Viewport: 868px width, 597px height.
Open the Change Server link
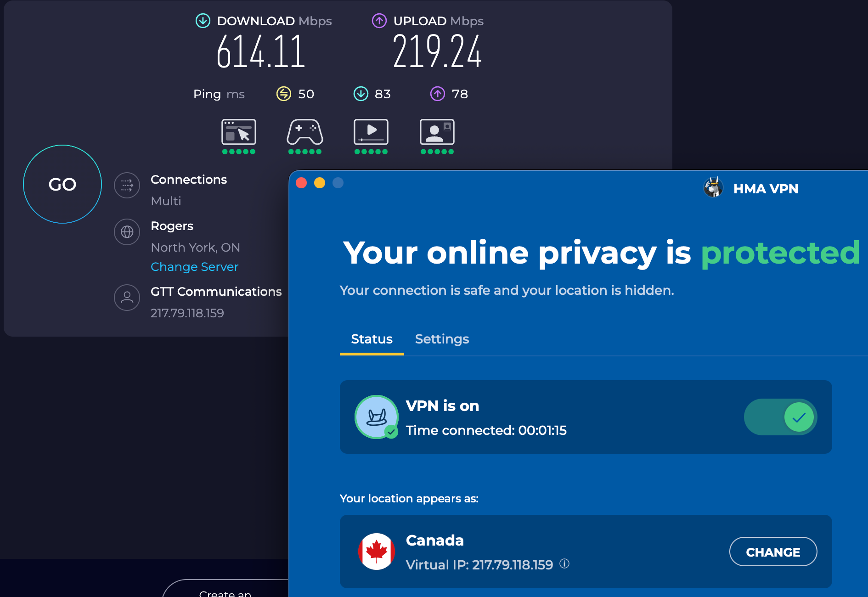pyautogui.click(x=194, y=267)
